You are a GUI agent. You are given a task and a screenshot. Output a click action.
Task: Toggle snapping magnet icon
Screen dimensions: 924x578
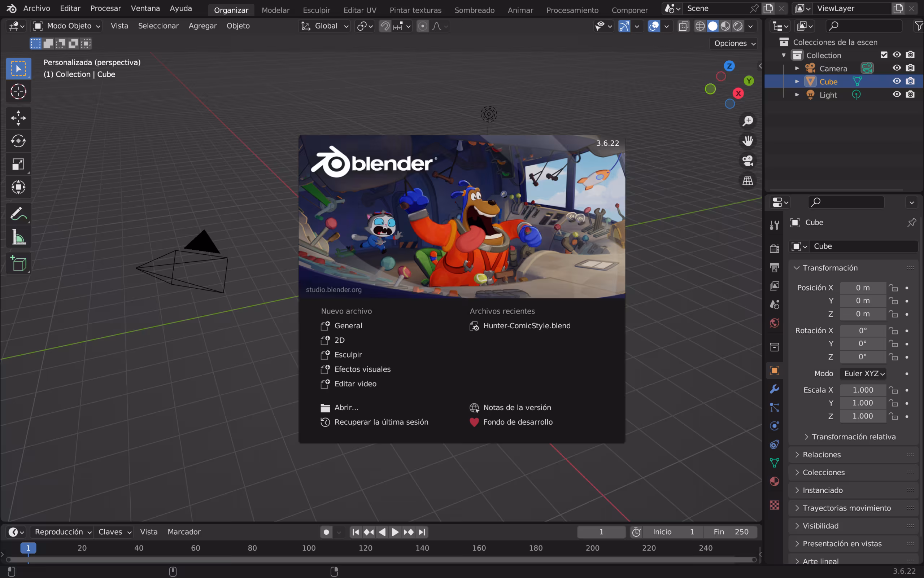click(385, 26)
